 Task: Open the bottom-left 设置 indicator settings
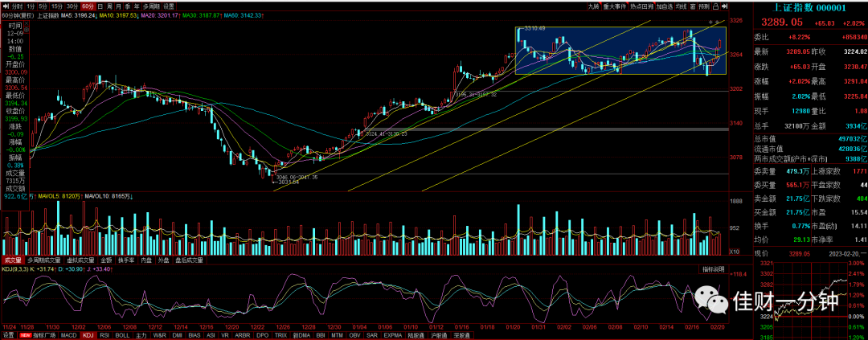tap(8, 335)
